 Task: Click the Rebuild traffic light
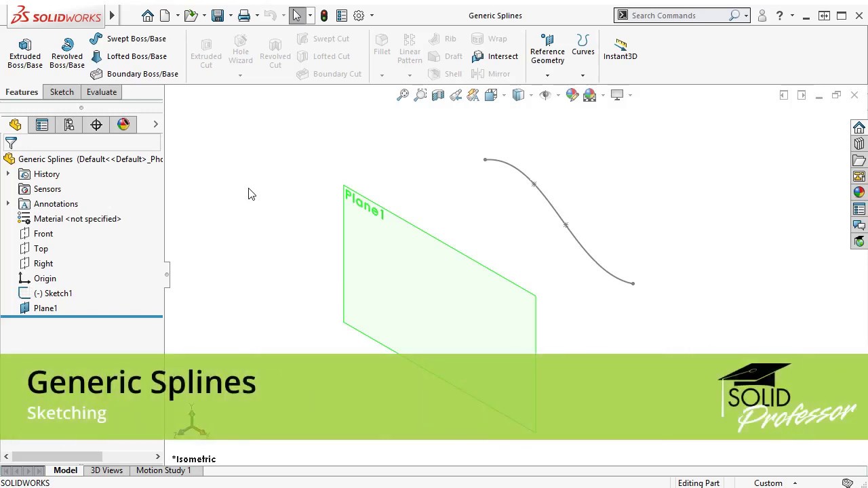[x=324, y=15]
